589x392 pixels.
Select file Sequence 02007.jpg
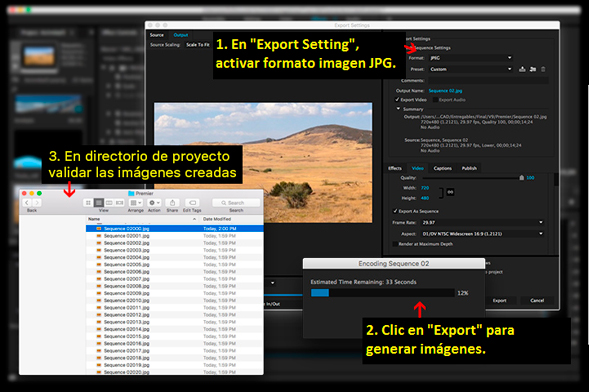175,279
